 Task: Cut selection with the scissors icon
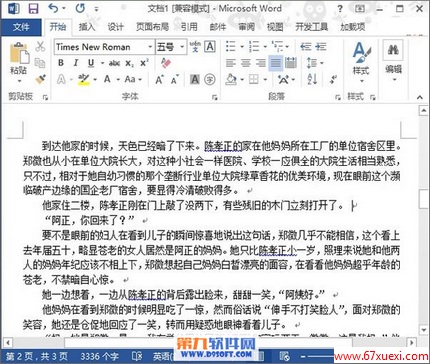(x=40, y=46)
